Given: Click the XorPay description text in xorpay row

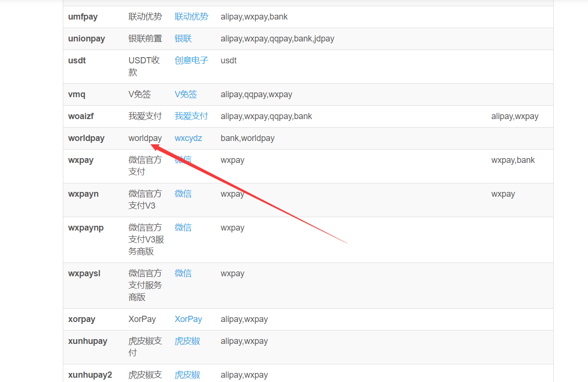Looking at the screenshot, I should (142, 319).
